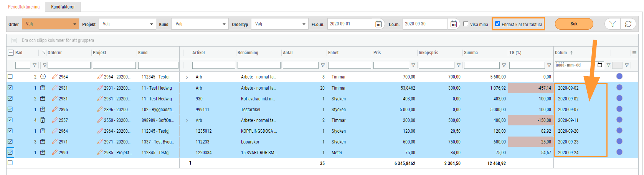
Task: Click the Artikel column filter input
Action: 214,65
